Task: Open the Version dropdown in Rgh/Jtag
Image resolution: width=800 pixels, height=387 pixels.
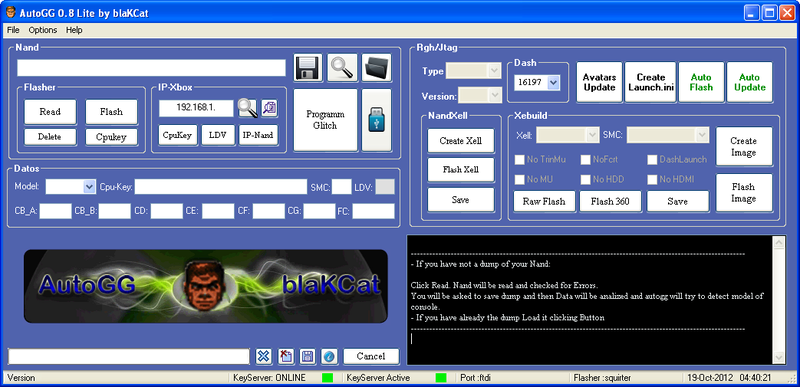Action: point(480,95)
